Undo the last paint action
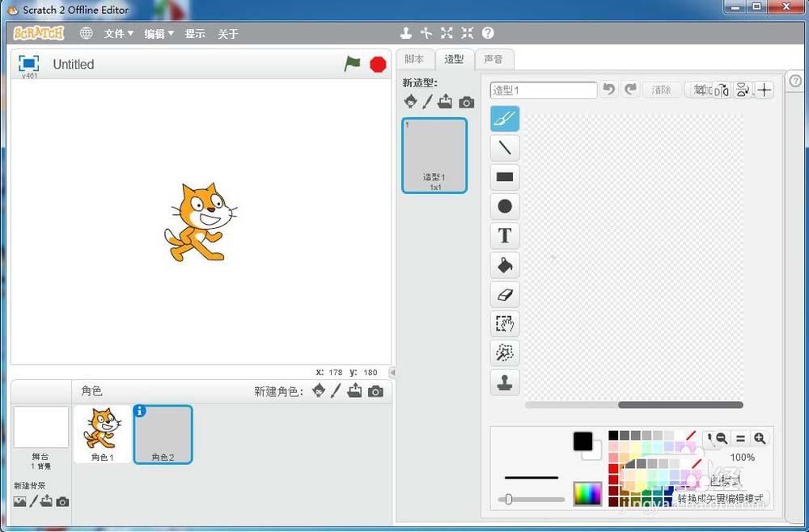 pyautogui.click(x=609, y=90)
